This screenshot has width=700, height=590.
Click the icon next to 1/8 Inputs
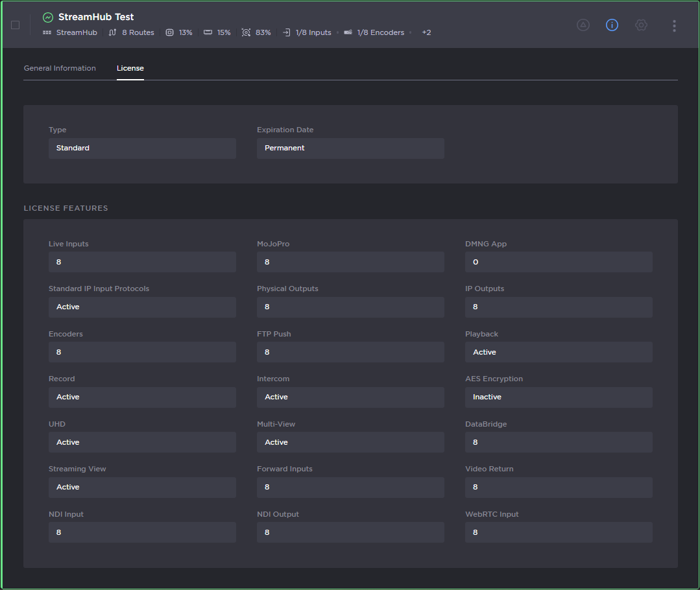285,32
